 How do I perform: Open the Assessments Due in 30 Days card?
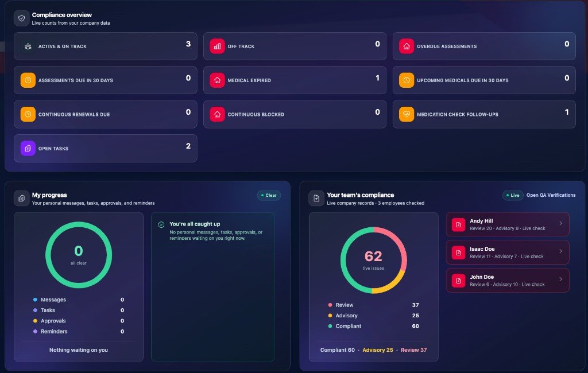[x=106, y=80]
